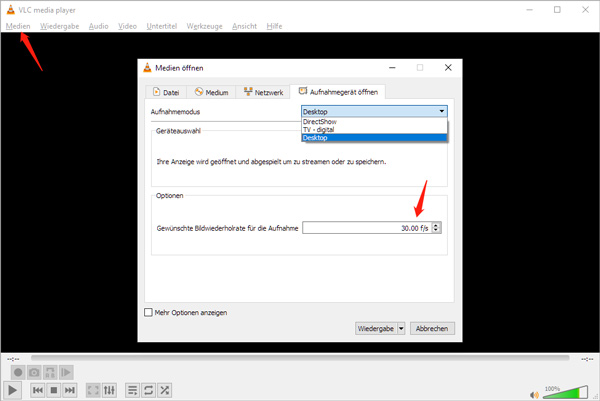The image size is (600, 401).
Task: Skip to next media track
Action: coord(71,389)
